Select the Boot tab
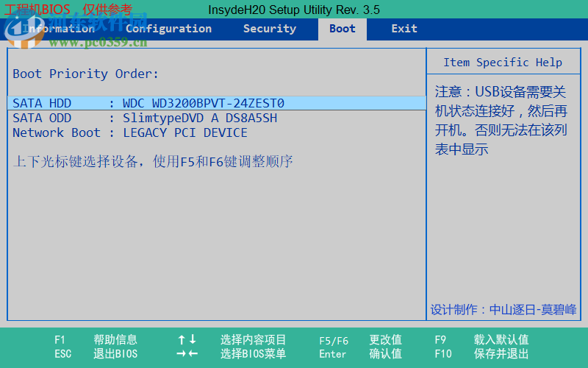 (x=343, y=29)
